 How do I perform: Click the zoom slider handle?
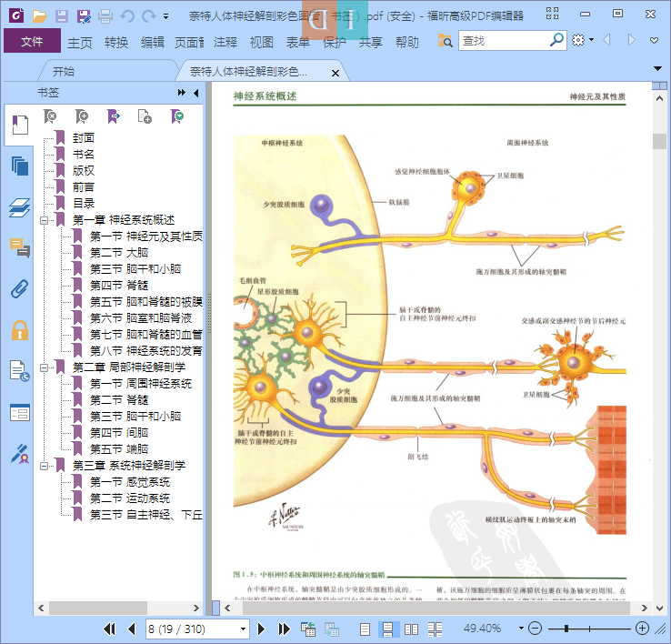[566, 629]
